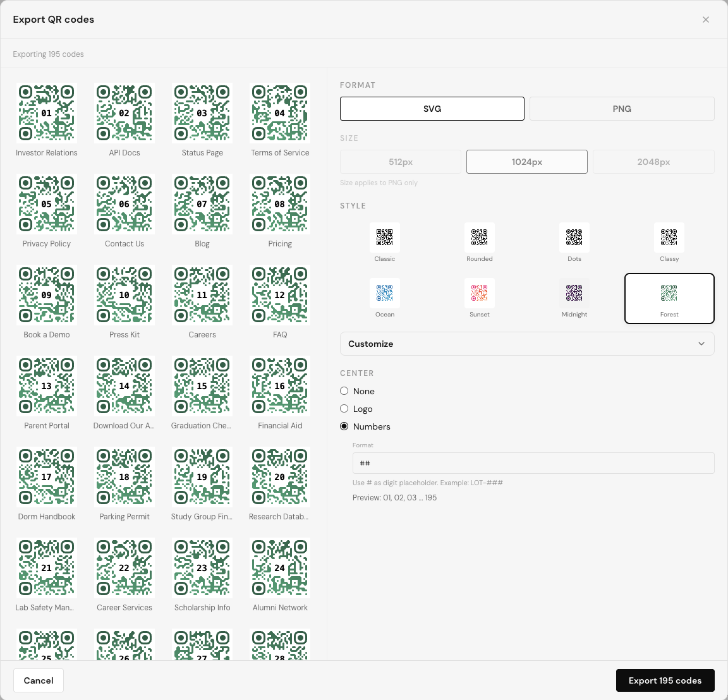Image resolution: width=728 pixels, height=700 pixels.
Task: Pick the Classy QR style
Action: click(669, 243)
